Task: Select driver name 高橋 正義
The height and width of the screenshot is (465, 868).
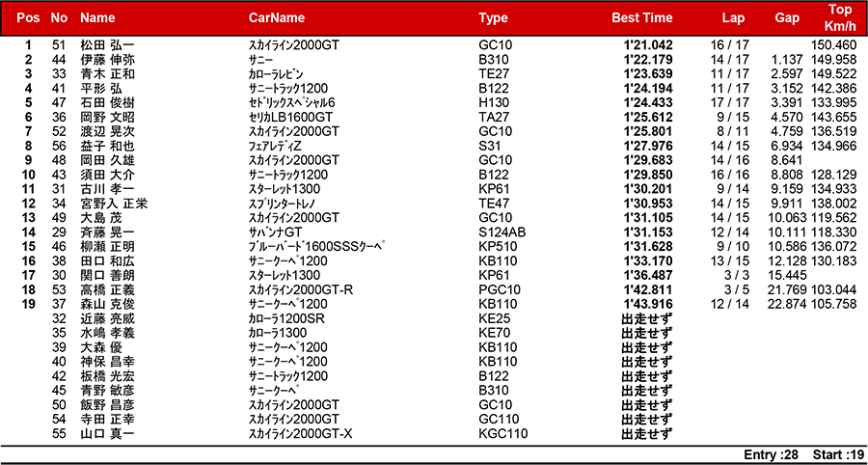Action: coord(107,290)
